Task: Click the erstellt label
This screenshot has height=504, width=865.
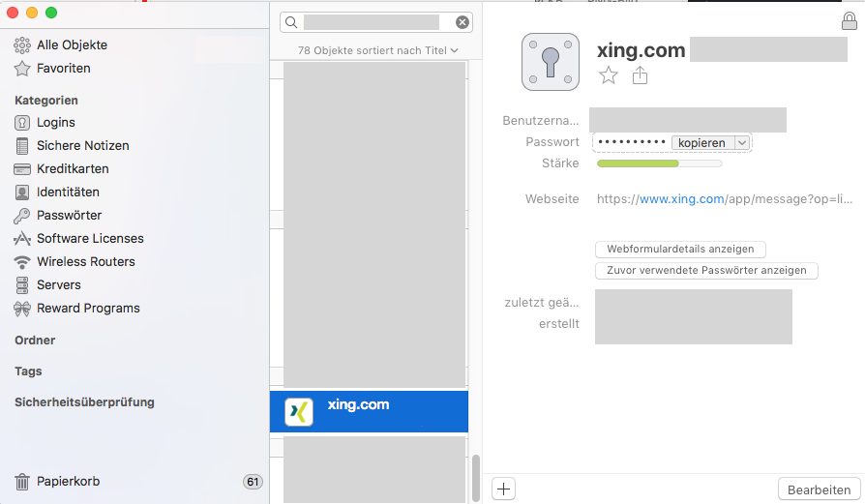Action: point(559,324)
